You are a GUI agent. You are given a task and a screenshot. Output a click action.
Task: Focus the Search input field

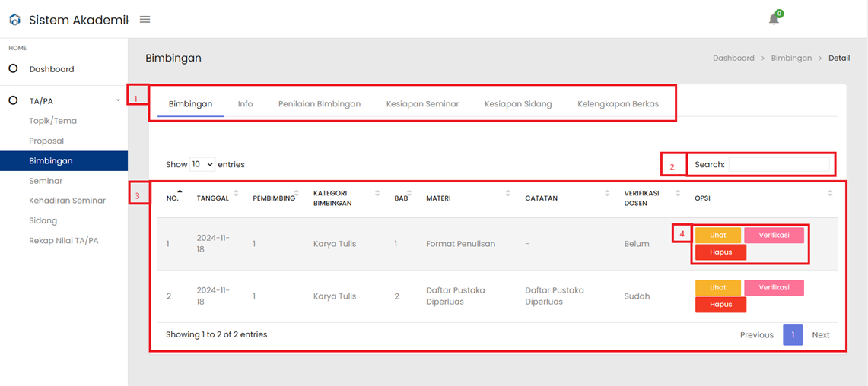[779, 164]
